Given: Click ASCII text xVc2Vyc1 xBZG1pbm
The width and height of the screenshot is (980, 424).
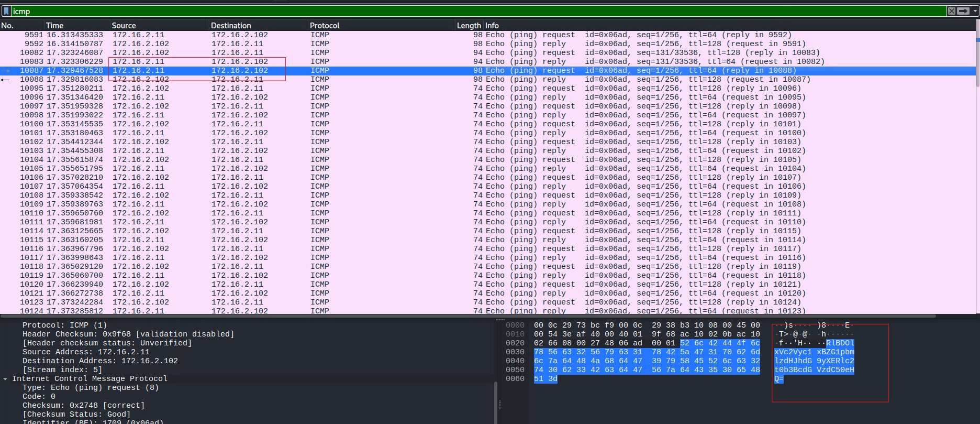Looking at the screenshot, I should 814,352.
